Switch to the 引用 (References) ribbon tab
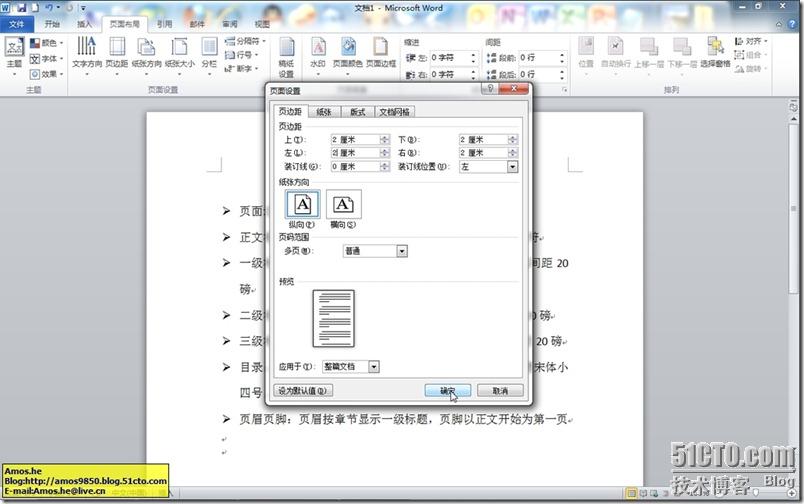804x504 pixels. coord(165,24)
